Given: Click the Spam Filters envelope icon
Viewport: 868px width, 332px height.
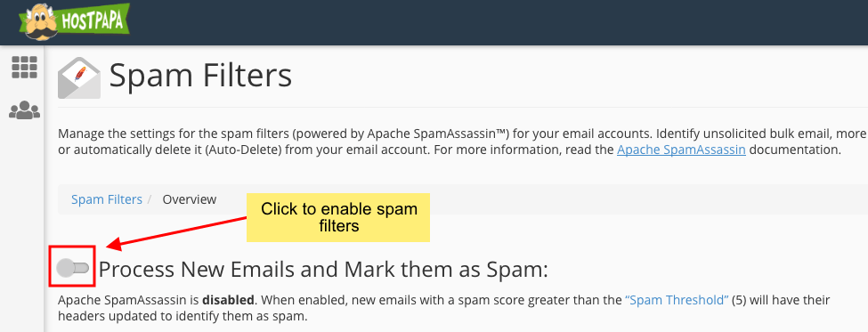Looking at the screenshot, I should 79,77.
